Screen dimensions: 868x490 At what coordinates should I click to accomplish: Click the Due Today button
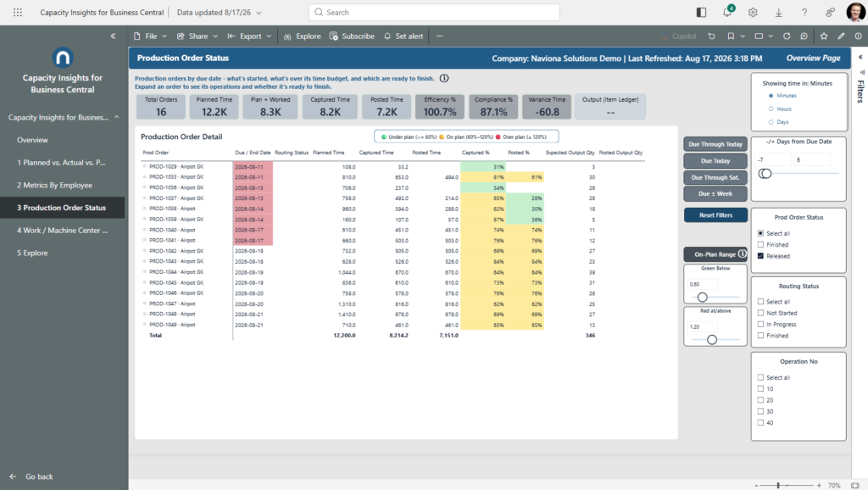(x=715, y=160)
